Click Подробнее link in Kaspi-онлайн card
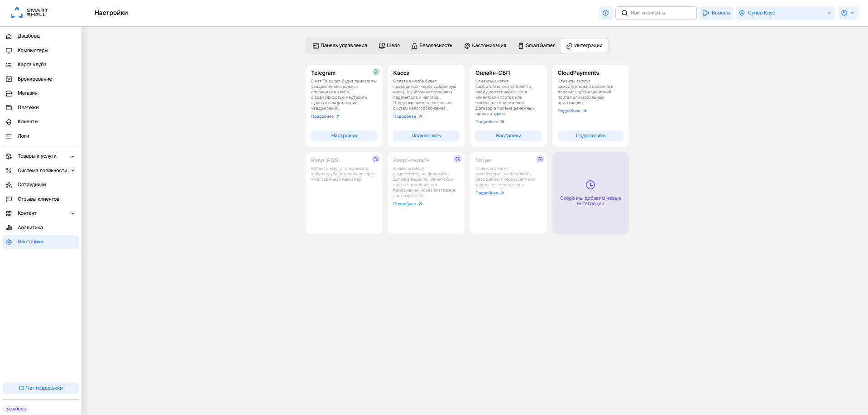The width and height of the screenshot is (868, 415). point(408,204)
